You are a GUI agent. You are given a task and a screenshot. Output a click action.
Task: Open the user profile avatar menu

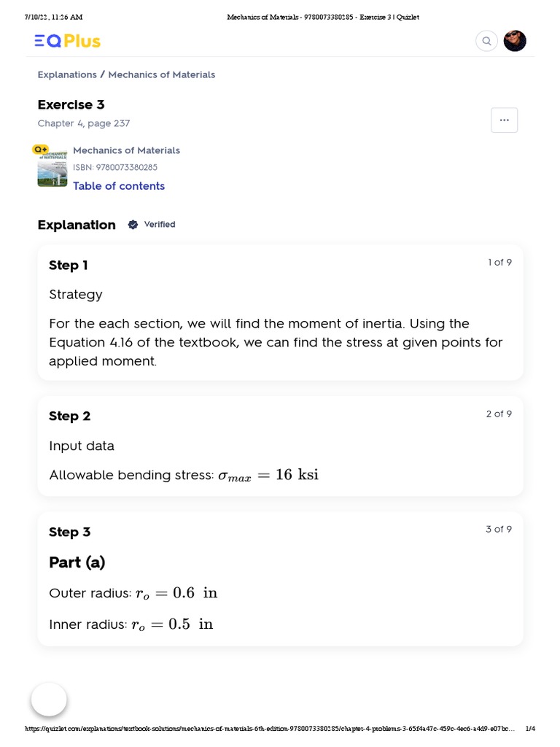tap(515, 41)
